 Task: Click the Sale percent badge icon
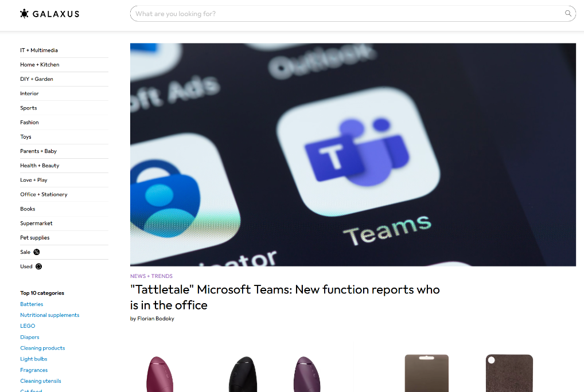click(x=37, y=252)
